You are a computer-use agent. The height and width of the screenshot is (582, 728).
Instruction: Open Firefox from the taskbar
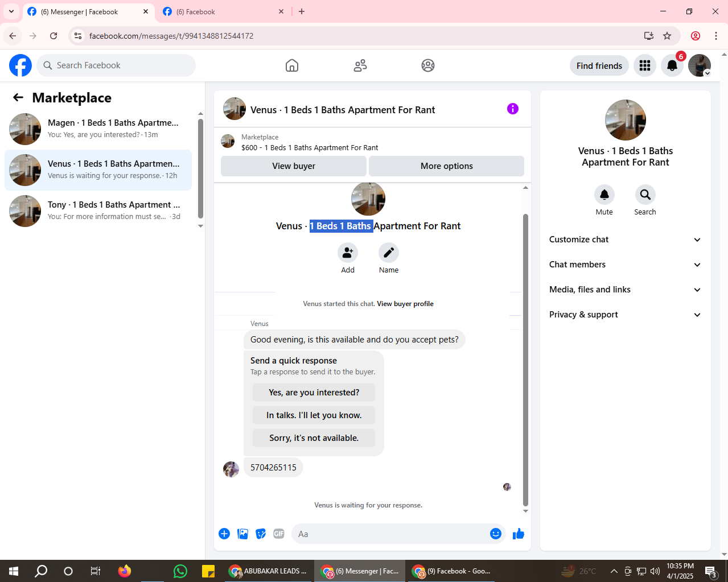click(x=125, y=571)
